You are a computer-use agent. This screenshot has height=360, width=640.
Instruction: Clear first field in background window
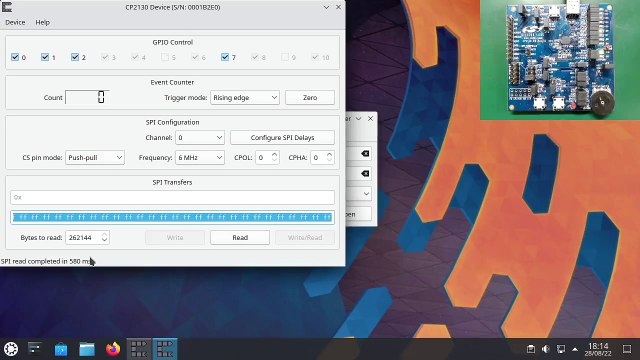(365, 154)
